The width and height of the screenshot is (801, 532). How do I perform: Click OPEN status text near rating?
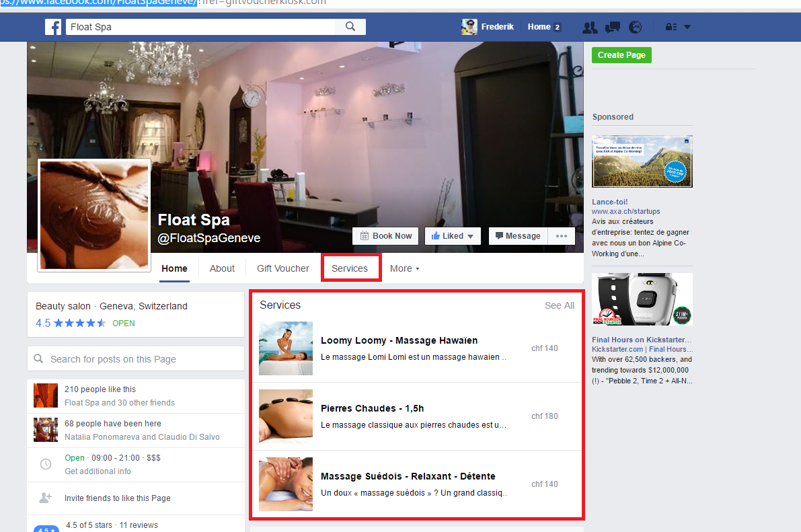point(124,324)
